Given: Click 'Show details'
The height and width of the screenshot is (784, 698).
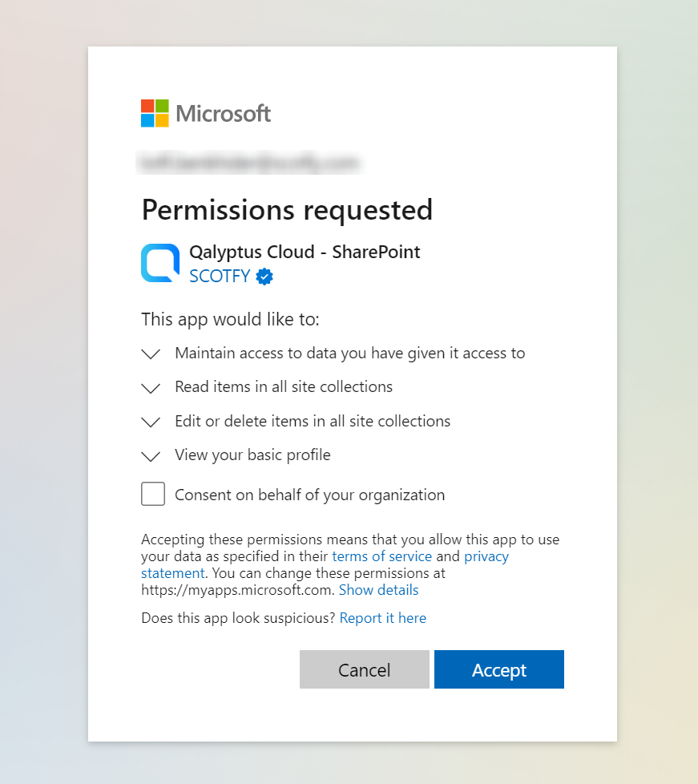Looking at the screenshot, I should coord(378,590).
